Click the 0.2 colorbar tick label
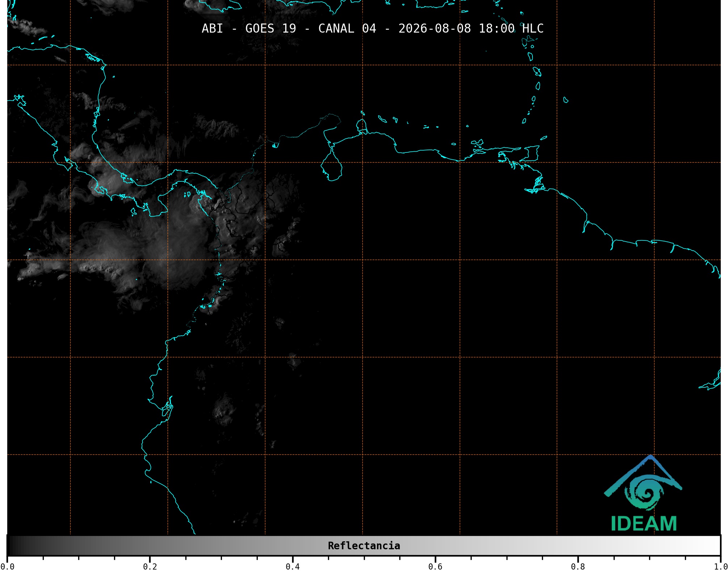This screenshot has height=571, width=728. [x=150, y=567]
